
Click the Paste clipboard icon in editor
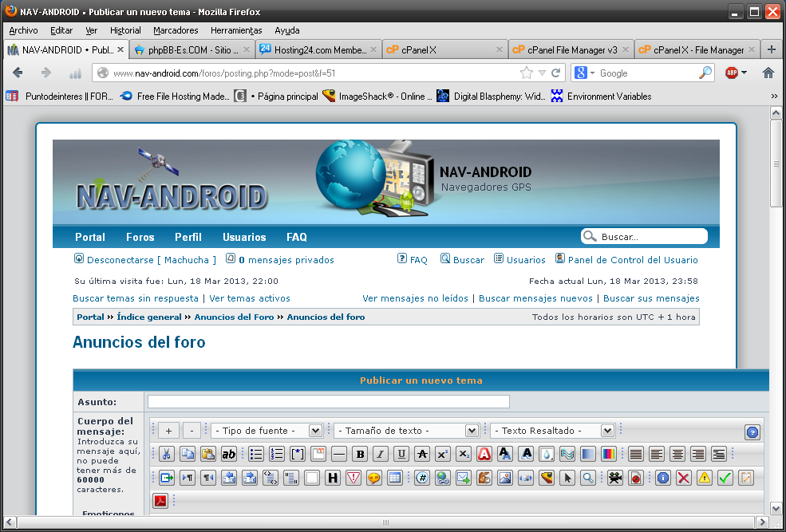click(x=208, y=454)
